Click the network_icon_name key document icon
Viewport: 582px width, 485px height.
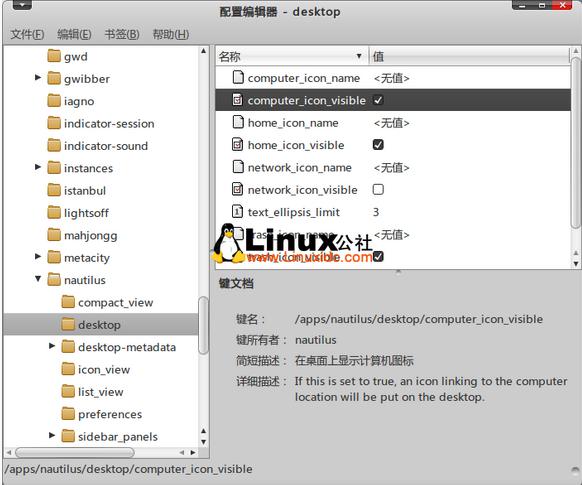click(238, 167)
